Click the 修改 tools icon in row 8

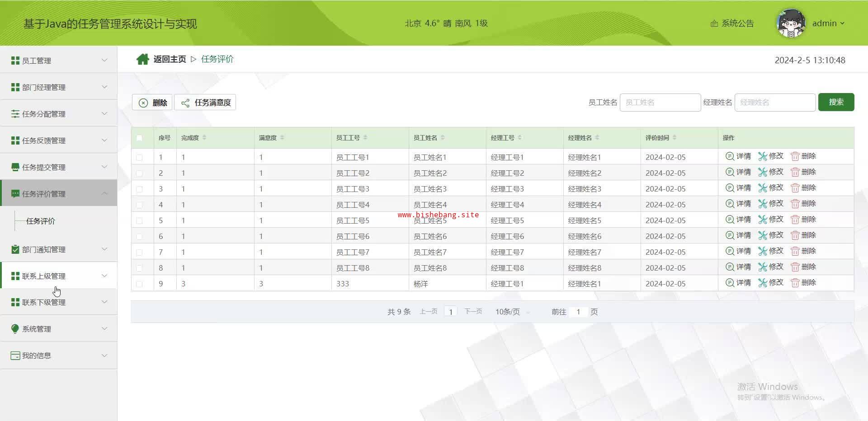(x=763, y=267)
